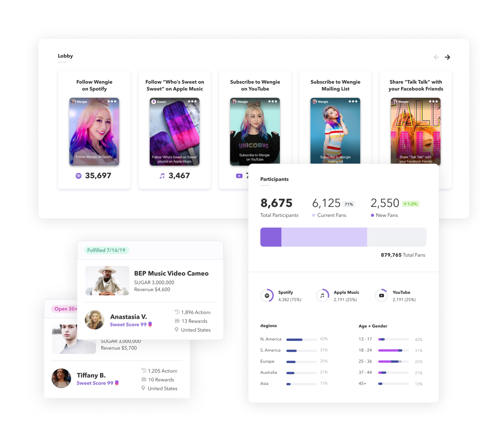Click the next arrow in Lobby carousel

point(447,57)
